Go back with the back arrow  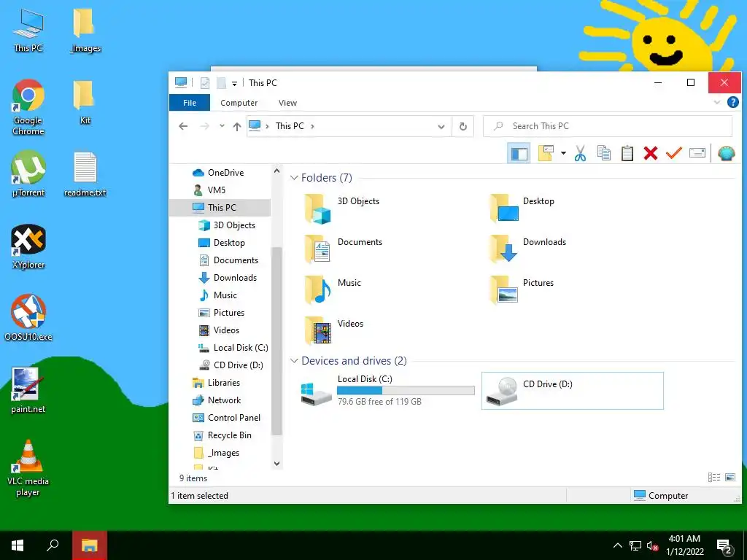(183, 126)
